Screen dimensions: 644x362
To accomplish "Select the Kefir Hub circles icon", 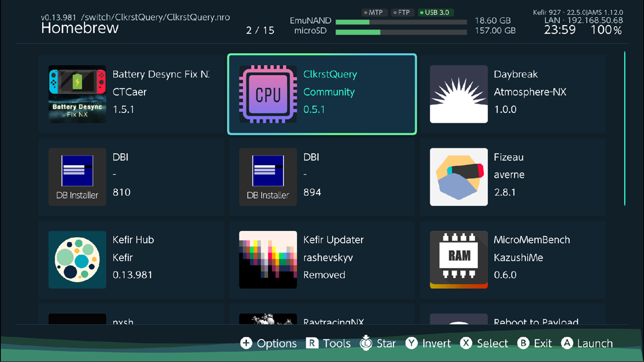I will click(77, 260).
